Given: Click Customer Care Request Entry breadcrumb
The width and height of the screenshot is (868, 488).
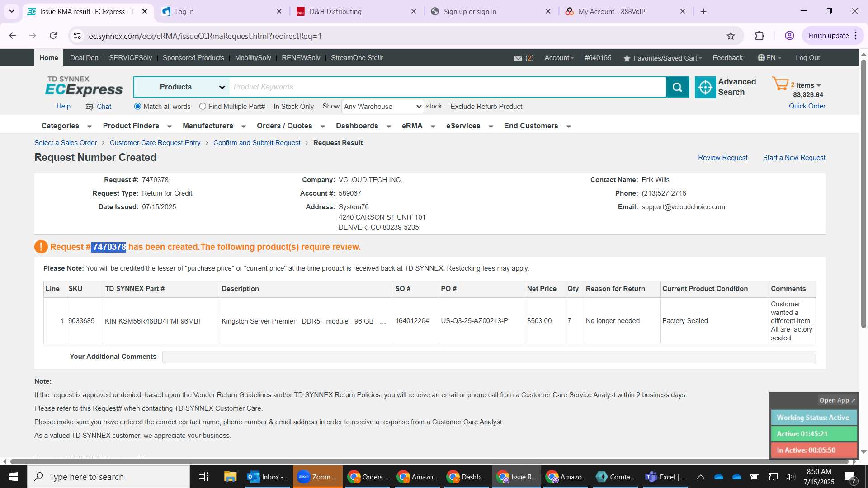Looking at the screenshot, I should coord(155,143).
